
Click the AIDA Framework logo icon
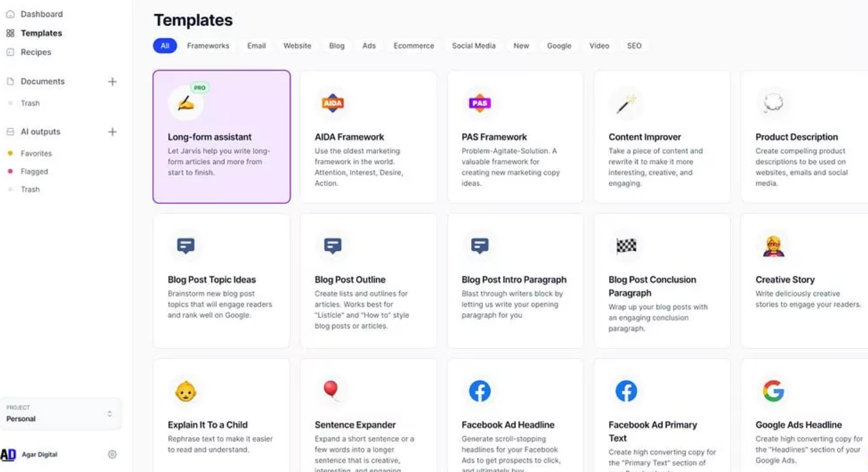332,103
